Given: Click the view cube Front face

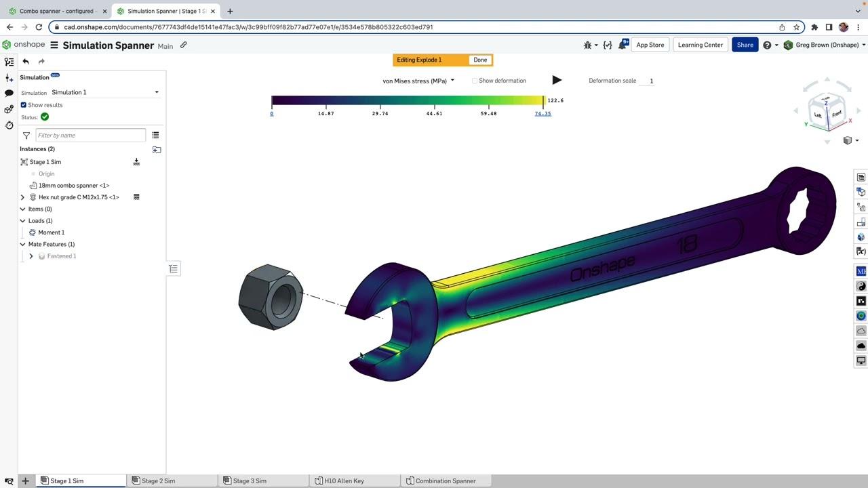Looking at the screenshot, I should (x=837, y=114).
